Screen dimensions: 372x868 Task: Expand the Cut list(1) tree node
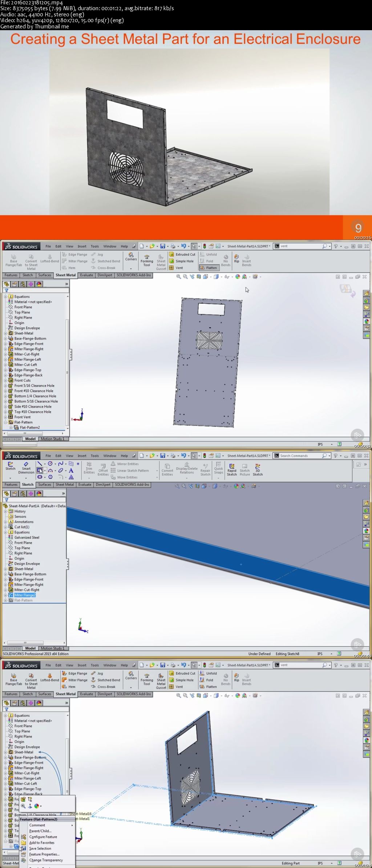pos(5,527)
